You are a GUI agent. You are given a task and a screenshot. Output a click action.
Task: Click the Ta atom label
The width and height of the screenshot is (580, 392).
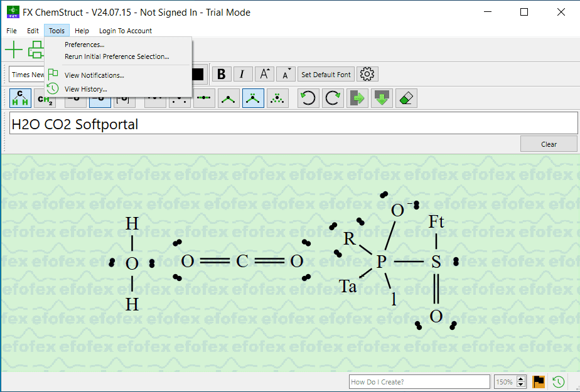click(x=348, y=287)
